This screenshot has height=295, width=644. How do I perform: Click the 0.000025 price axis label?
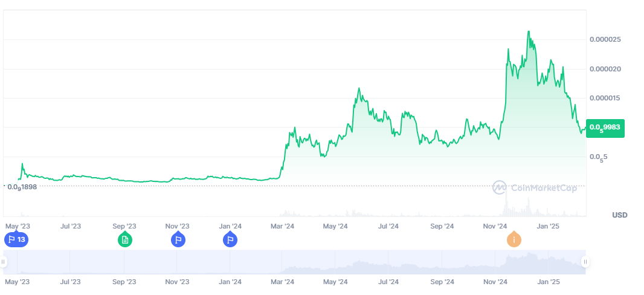(609, 40)
